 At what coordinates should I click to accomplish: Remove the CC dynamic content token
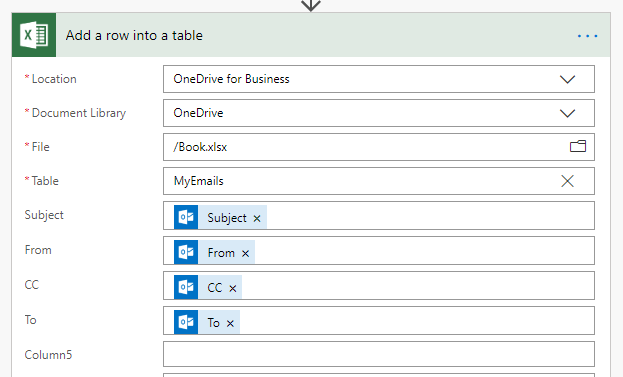tap(233, 288)
